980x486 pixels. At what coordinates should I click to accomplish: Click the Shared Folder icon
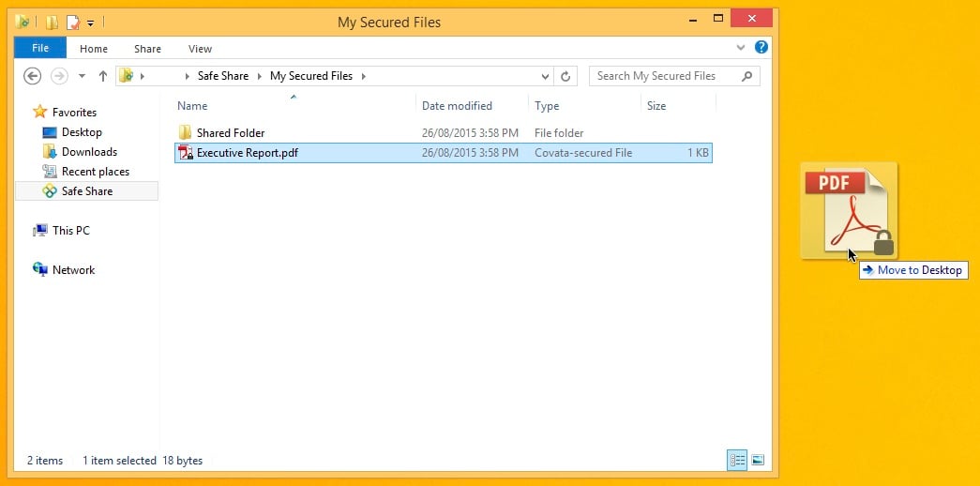point(186,132)
